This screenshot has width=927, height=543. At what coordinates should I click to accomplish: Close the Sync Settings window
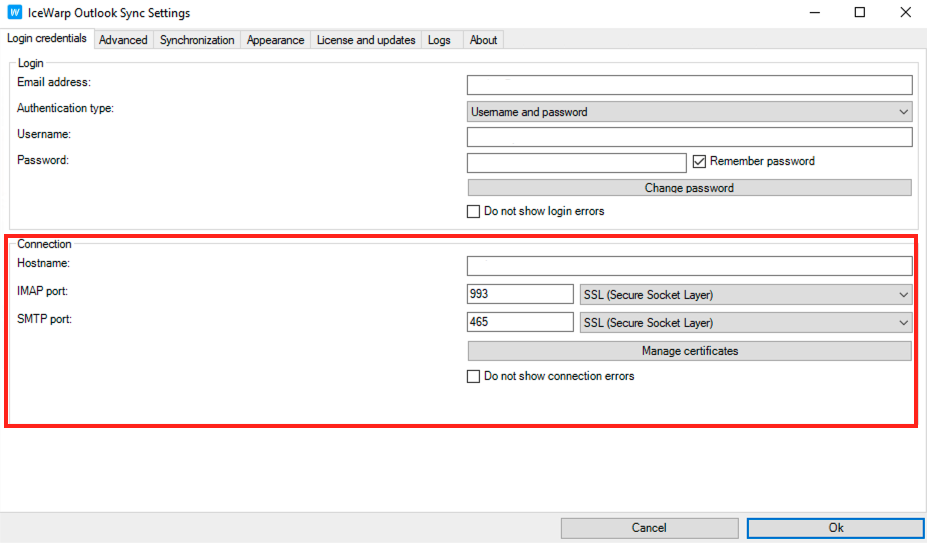(905, 12)
